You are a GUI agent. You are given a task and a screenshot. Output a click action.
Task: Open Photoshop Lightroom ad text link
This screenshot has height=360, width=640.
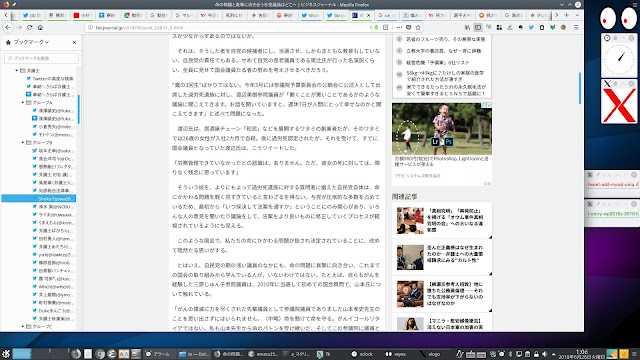[x=441, y=161]
